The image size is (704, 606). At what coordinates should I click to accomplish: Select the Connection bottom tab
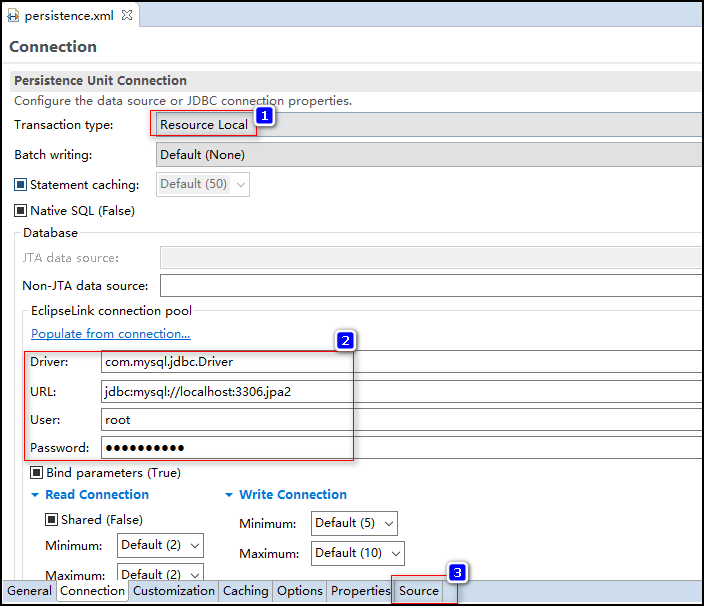[x=92, y=591]
